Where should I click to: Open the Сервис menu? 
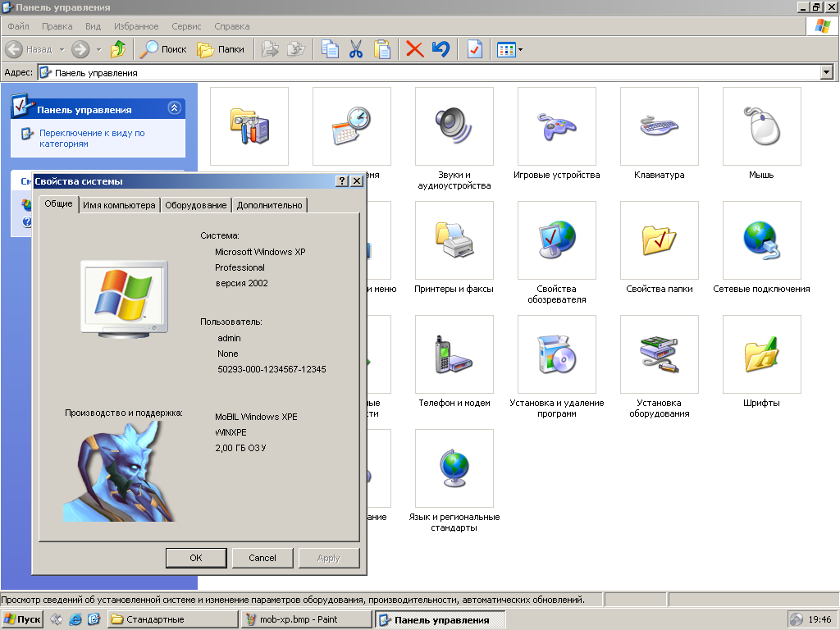pyautogui.click(x=186, y=26)
